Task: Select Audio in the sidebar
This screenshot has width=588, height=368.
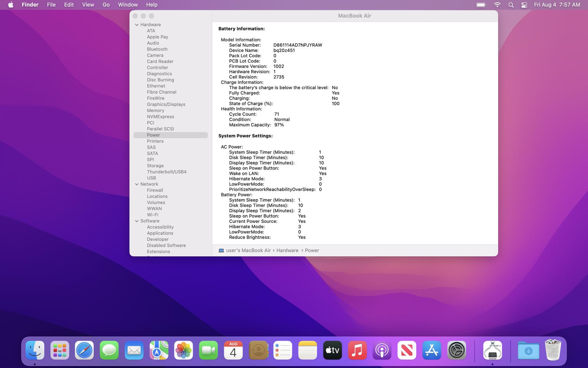Action: coord(153,43)
